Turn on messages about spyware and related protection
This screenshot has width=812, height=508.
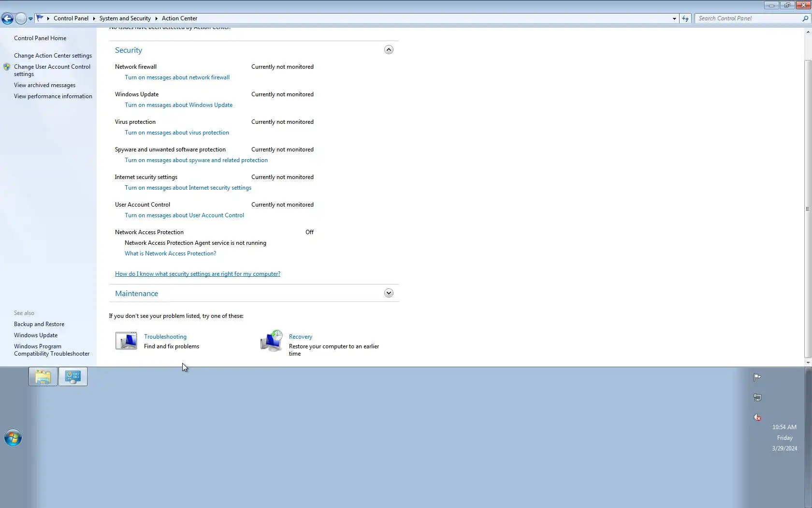coord(196,160)
